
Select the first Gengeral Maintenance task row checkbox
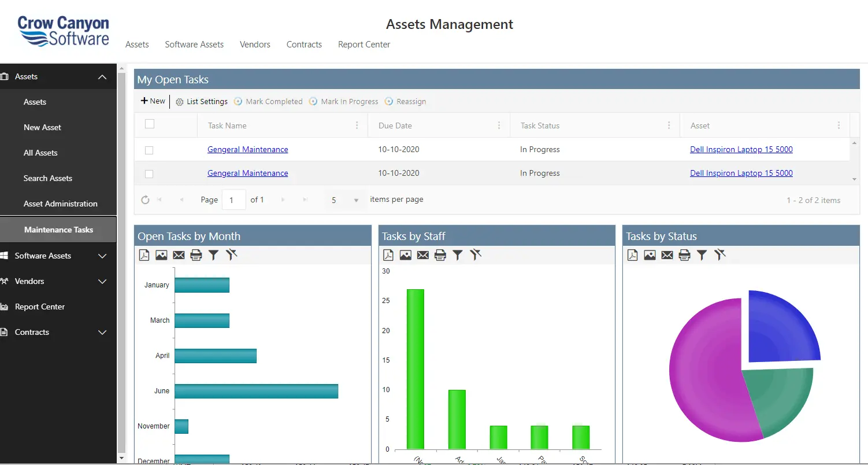pyautogui.click(x=149, y=150)
